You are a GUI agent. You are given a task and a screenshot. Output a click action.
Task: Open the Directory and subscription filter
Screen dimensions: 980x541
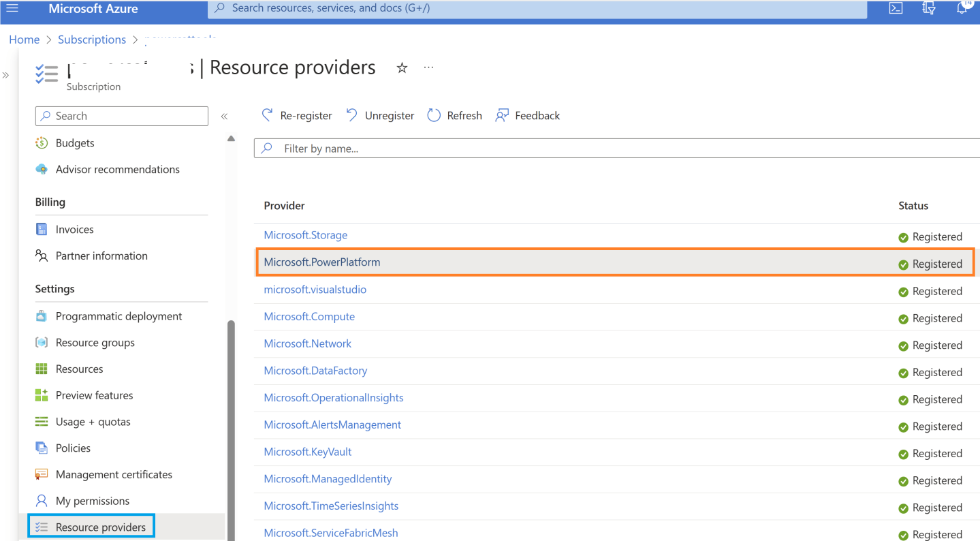point(928,8)
